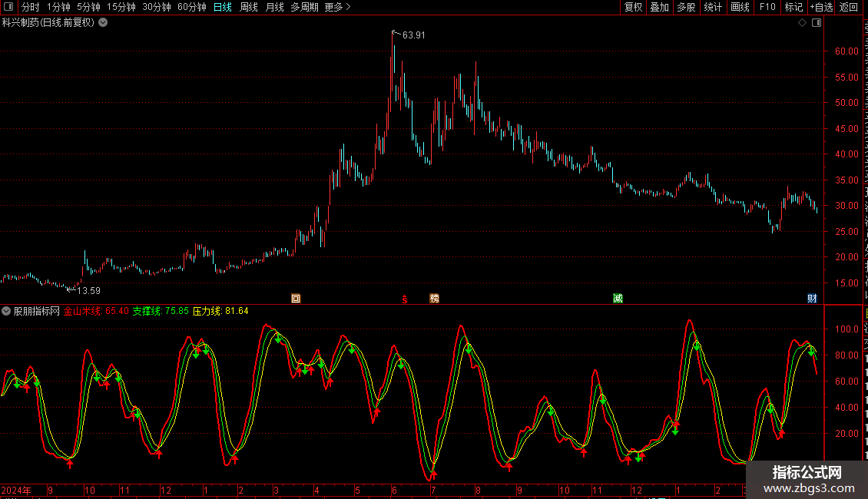Open the 多周期 multi-period view
The image size is (868, 499).
(304, 7)
